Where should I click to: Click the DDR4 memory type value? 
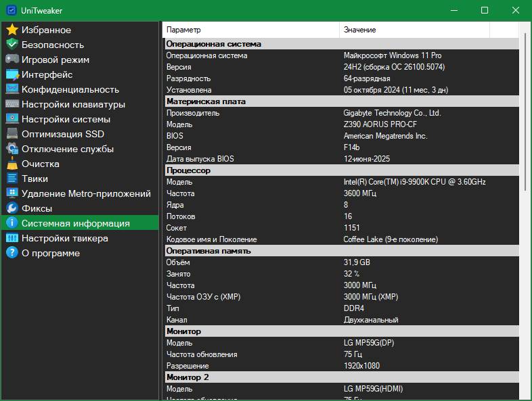(x=354, y=308)
